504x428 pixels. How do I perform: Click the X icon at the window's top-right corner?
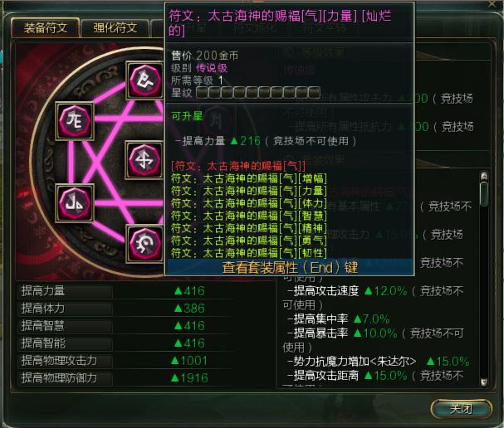tap(492, 4)
